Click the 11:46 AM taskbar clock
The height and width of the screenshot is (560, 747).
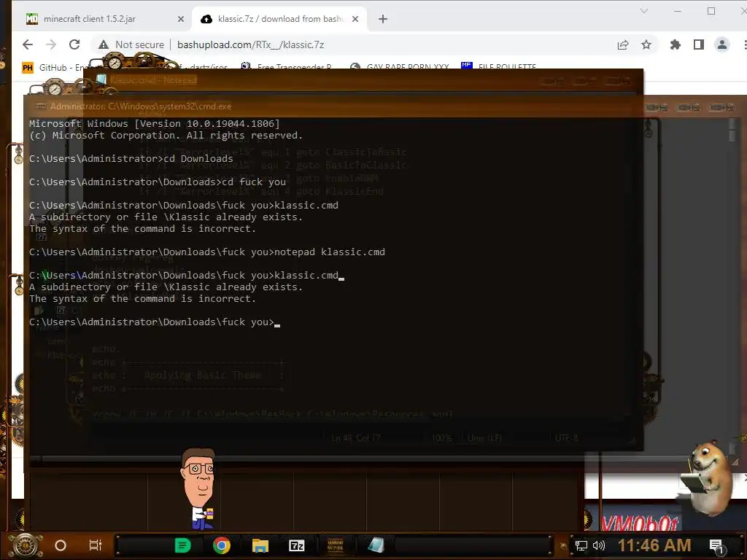point(654,545)
